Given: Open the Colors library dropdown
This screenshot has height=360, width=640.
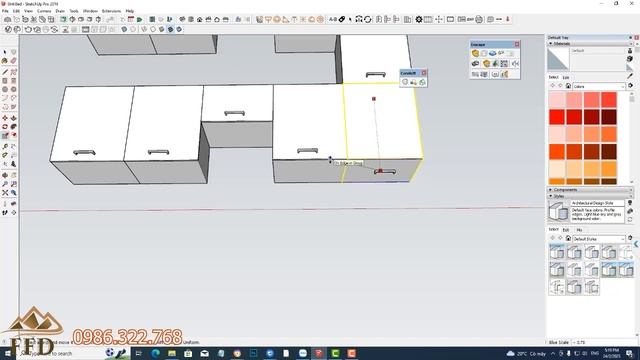Looking at the screenshot, I should 599,87.
